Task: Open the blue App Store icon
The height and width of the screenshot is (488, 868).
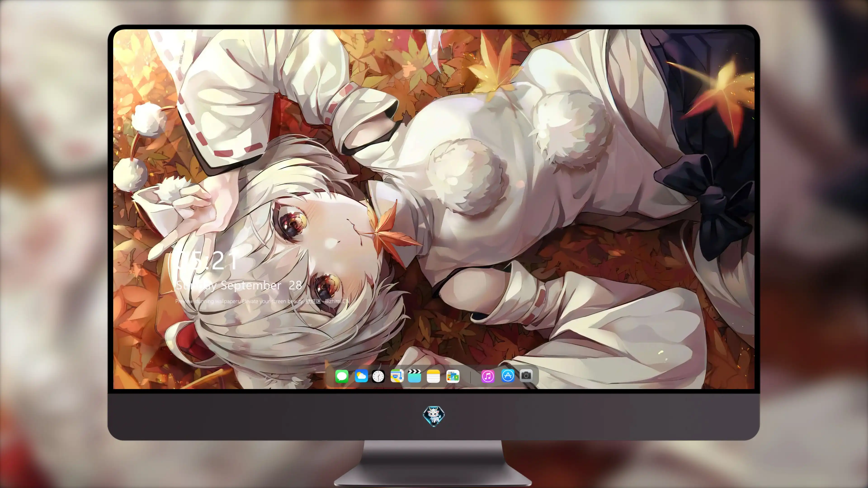Action: click(x=508, y=375)
